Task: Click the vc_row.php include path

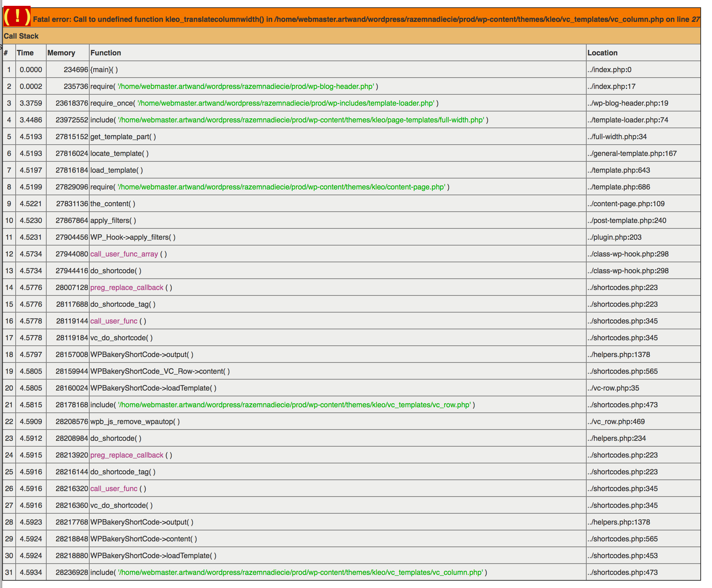Action: coord(294,405)
